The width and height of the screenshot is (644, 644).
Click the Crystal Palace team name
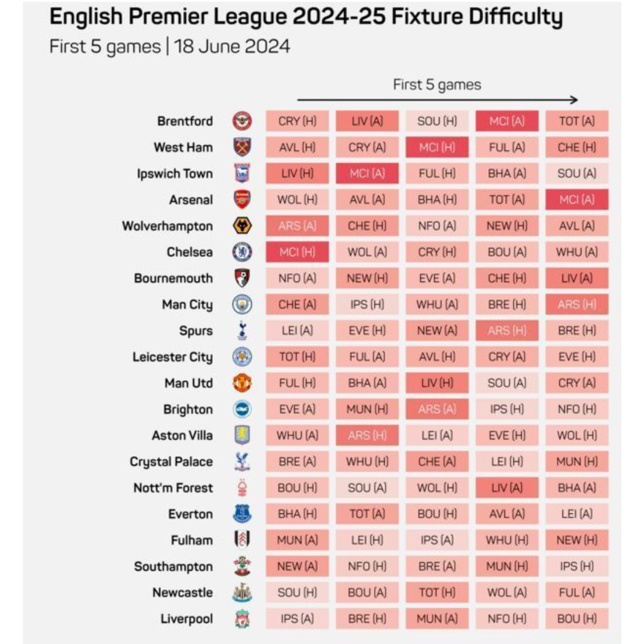tap(171, 462)
